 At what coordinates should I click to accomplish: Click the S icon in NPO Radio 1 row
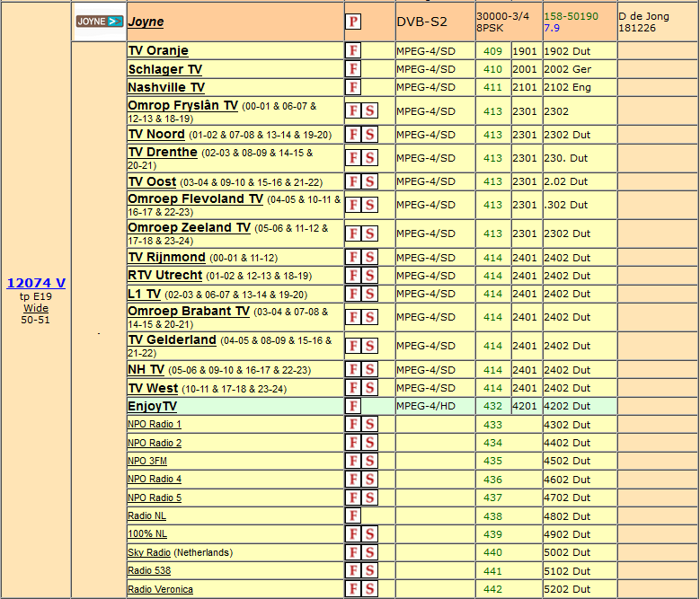coord(369,424)
